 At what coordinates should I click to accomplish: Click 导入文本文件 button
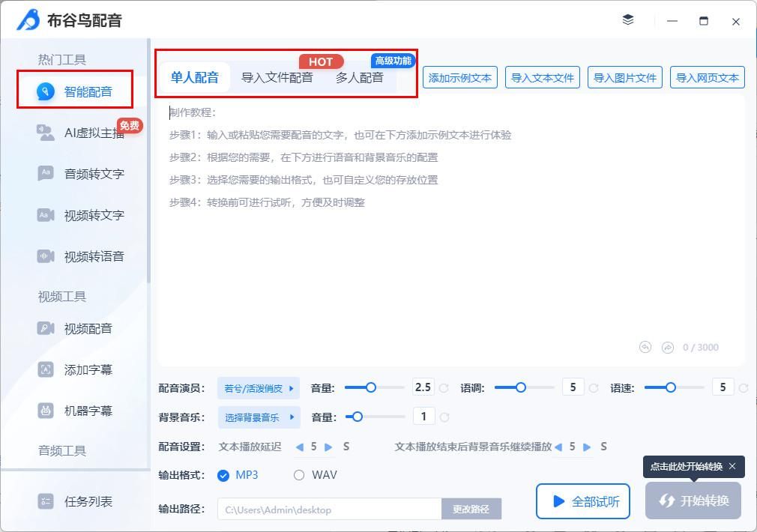click(542, 78)
